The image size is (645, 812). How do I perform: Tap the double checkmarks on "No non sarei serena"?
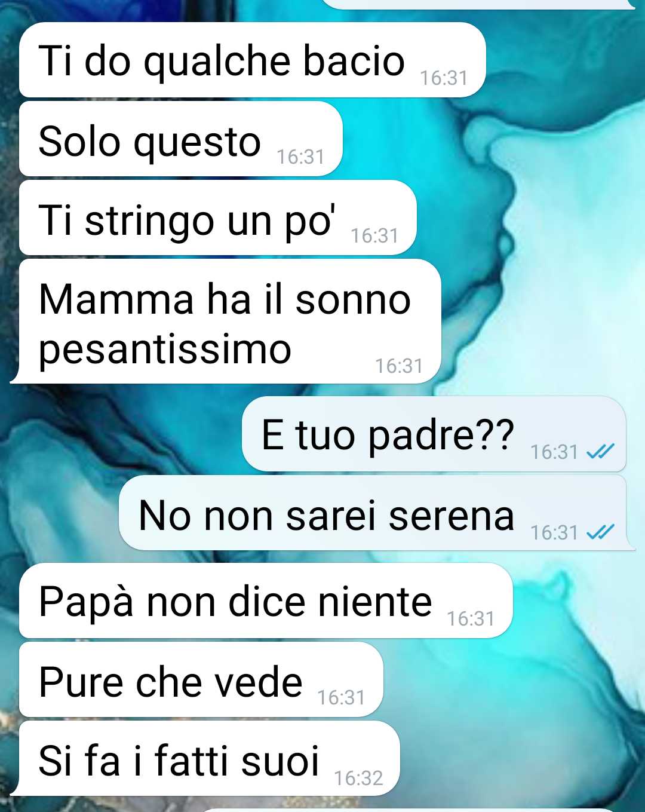pos(600,532)
